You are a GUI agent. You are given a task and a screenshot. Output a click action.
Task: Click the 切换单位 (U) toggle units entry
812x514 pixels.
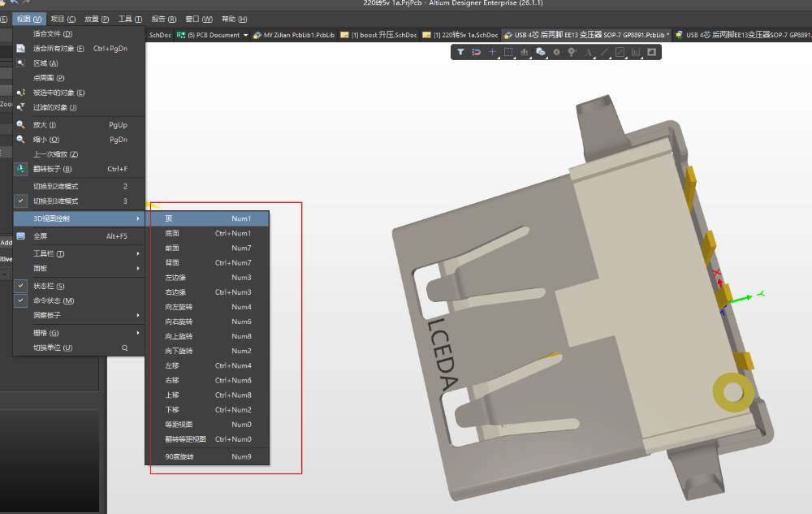(x=79, y=348)
